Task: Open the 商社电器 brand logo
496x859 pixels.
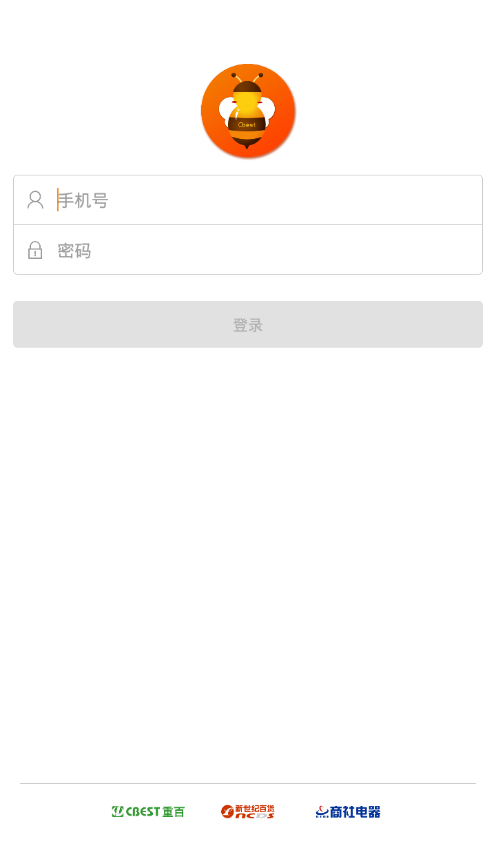Action: click(348, 811)
